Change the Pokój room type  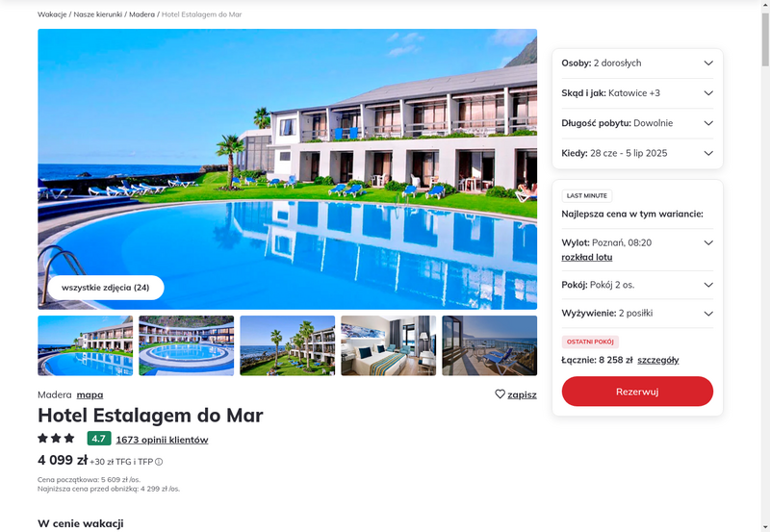(x=637, y=285)
